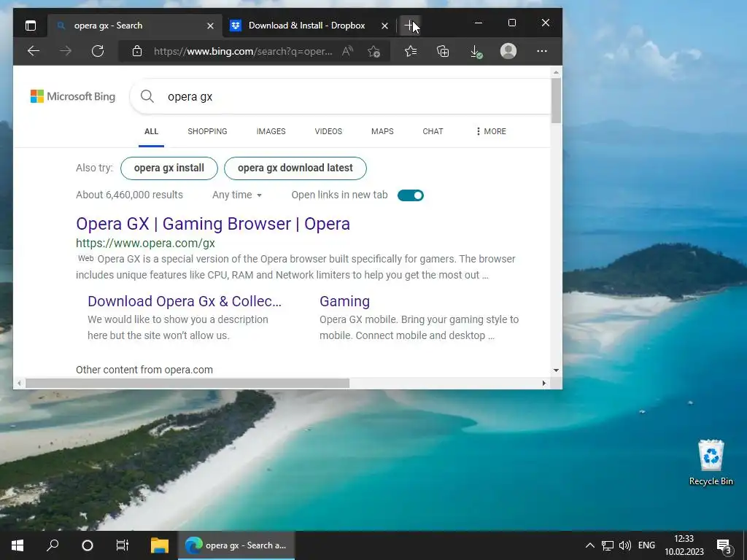
Task: Open the Collections icon
Action: coord(443,51)
